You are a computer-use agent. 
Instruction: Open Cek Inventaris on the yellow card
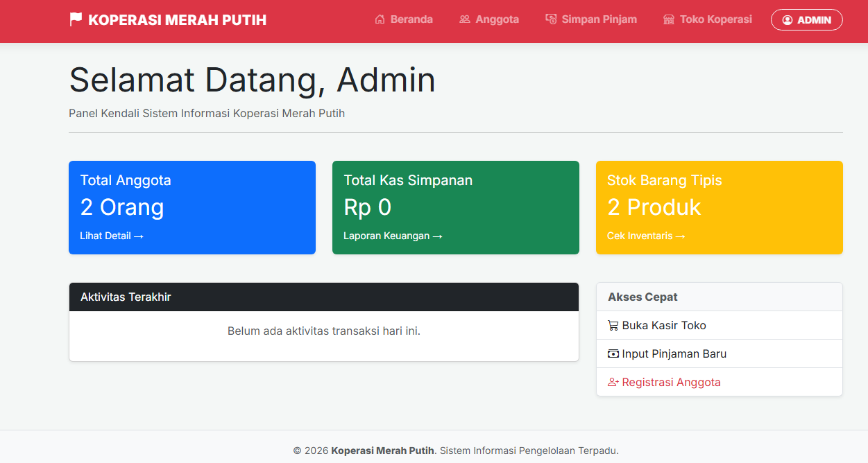pos(645,236)
